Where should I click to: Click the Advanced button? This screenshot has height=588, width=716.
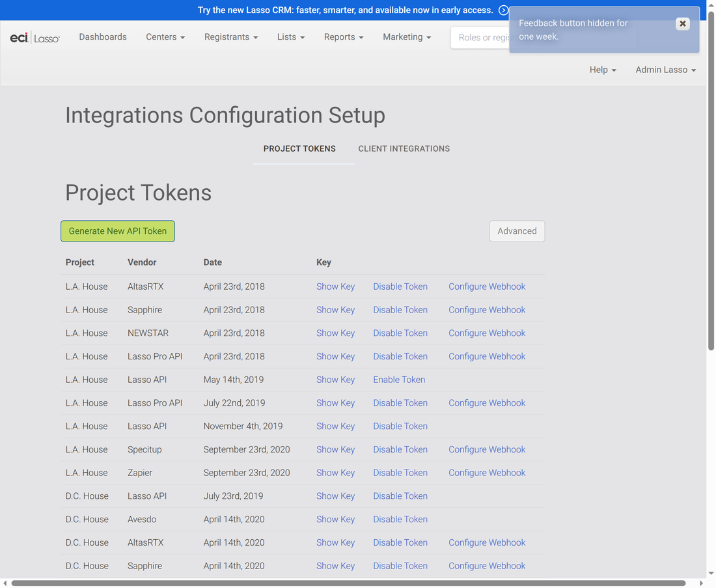coord(517,231)
